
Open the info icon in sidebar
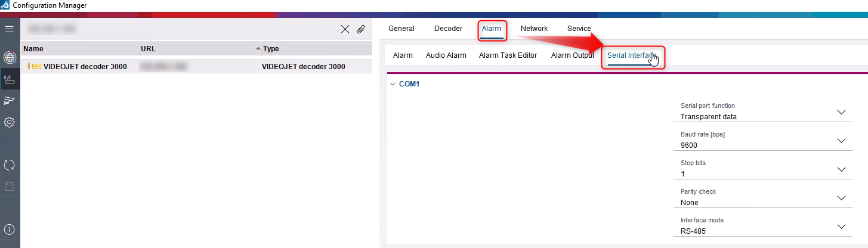(x=9, y=230)
